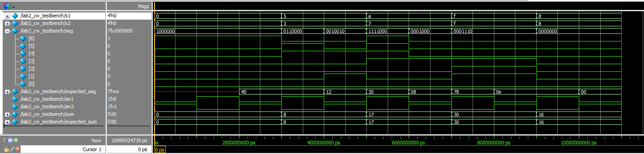Click the seg value 7'b1000000
The width and height of the screenshot is (644, 154).
[120, 31]
